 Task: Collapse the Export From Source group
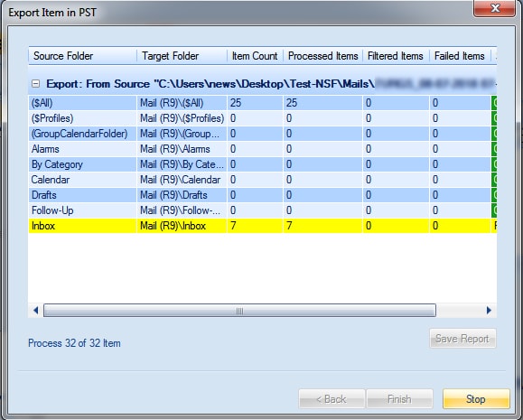click(x=35, y=83)
